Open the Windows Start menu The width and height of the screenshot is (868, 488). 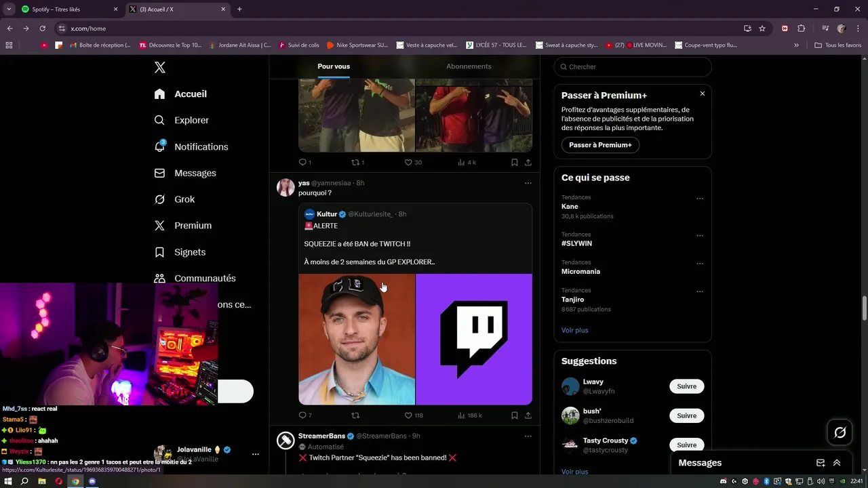[8, 481]
